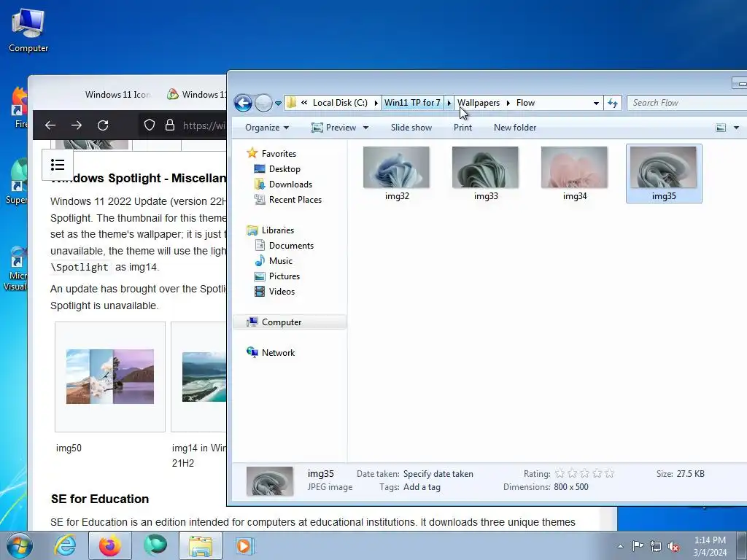Open the view options dropdown arrow
Image resolution: width=747 pixels, height=560 pixels.
click(x=736, y=128)
